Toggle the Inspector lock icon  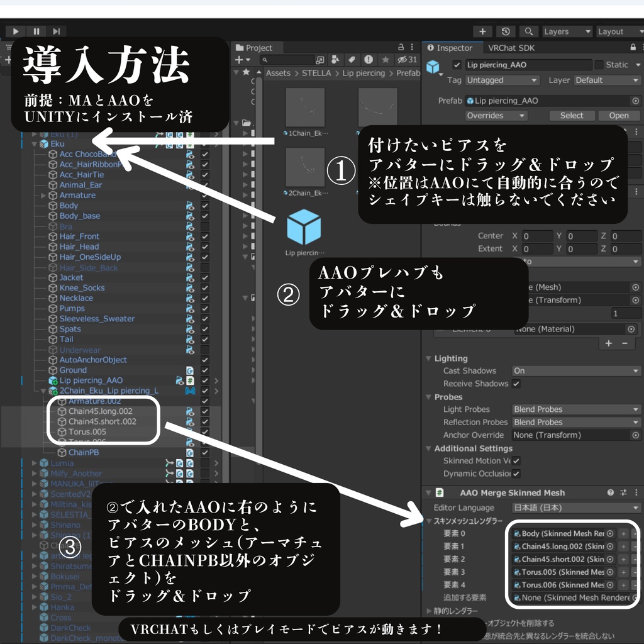coord(633,47)
